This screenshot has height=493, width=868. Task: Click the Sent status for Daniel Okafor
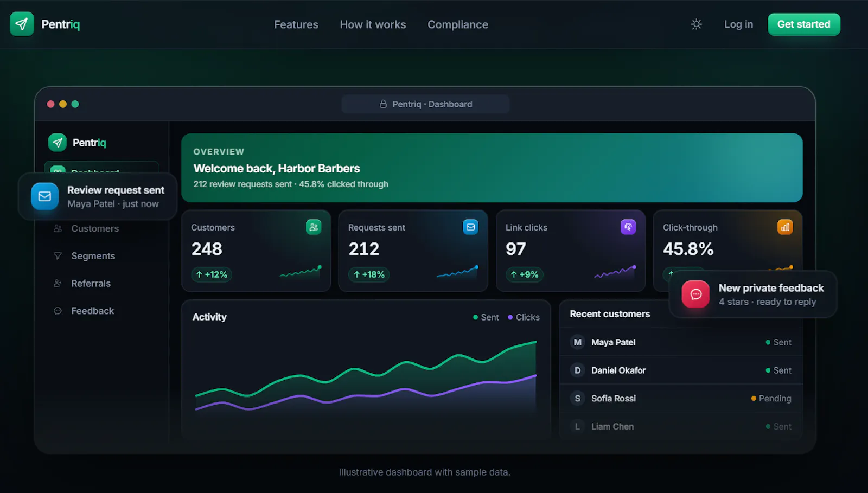(x=778, y=370)
